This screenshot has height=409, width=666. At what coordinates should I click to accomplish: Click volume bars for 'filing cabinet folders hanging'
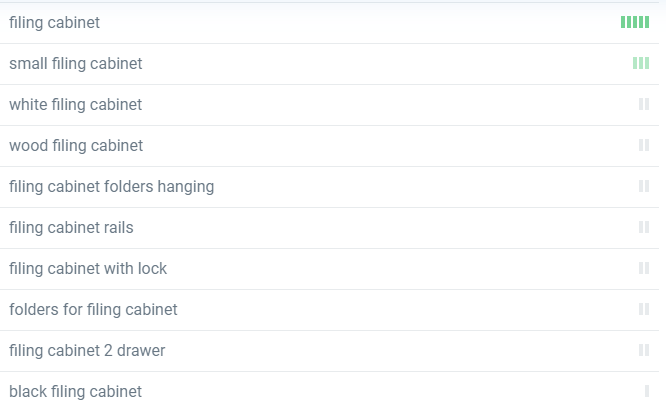(x=644, y=186)
